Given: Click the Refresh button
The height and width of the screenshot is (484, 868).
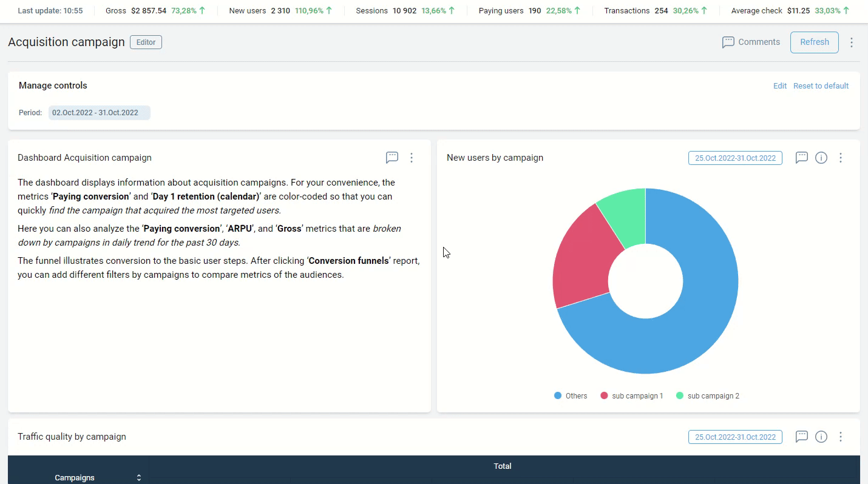Looking at the screenshot, I should pyautogui.click(x=814, y=42).
